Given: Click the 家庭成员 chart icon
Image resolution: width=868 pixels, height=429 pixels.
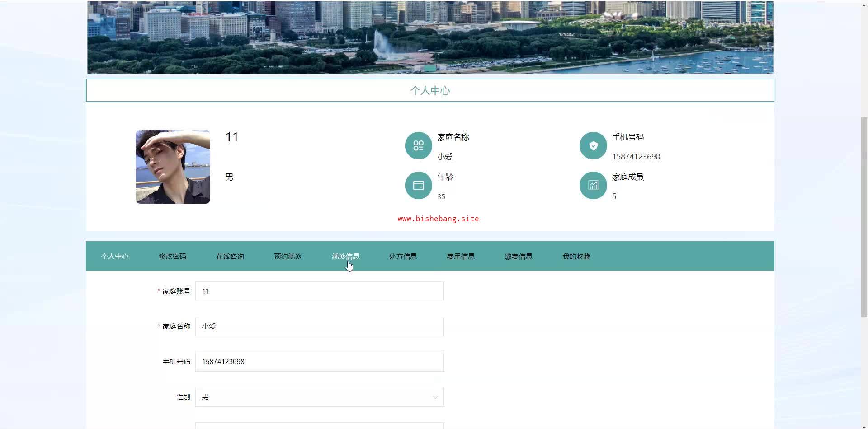Looking at the screenshot, I should [593, 185].
